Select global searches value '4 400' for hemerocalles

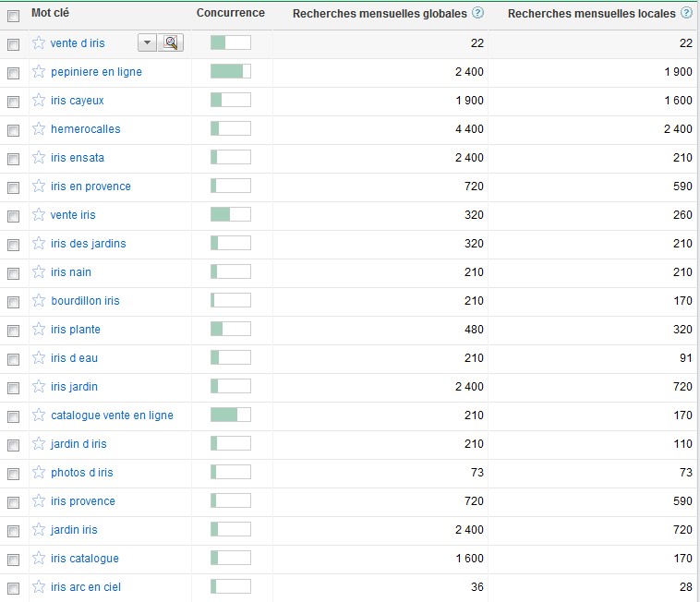click(x=469, y=129)
